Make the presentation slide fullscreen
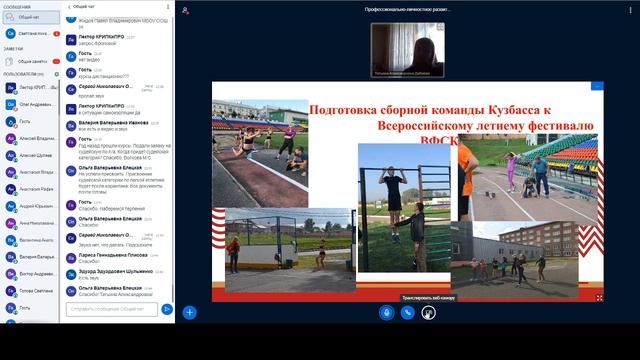640x360 pixels. 599,298
